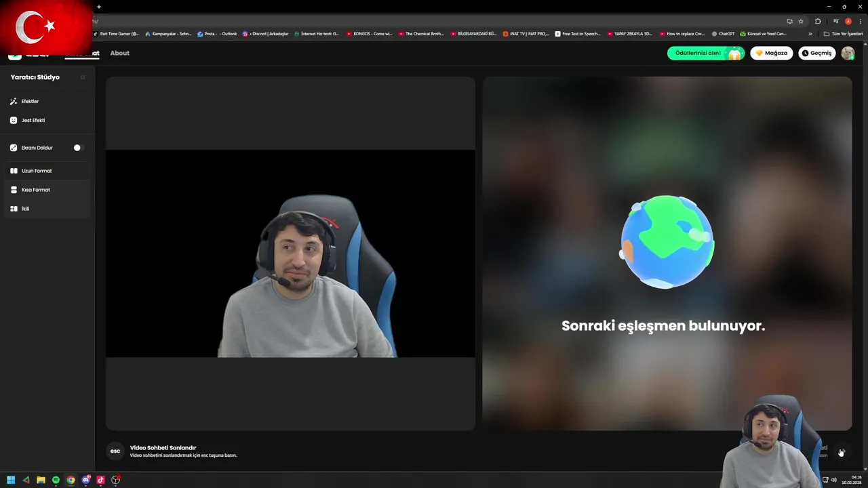Open the volume control in system tray
This screenshot has width=868, height=488.
(x=833, y=480)
